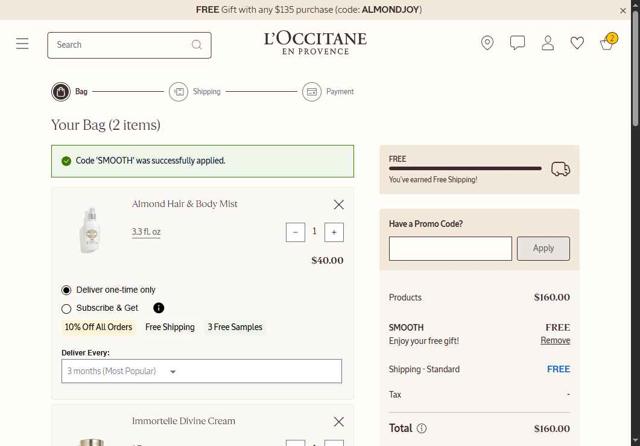Decrease Almond Hair & Body Mist quantity

[x=296, y=232]
